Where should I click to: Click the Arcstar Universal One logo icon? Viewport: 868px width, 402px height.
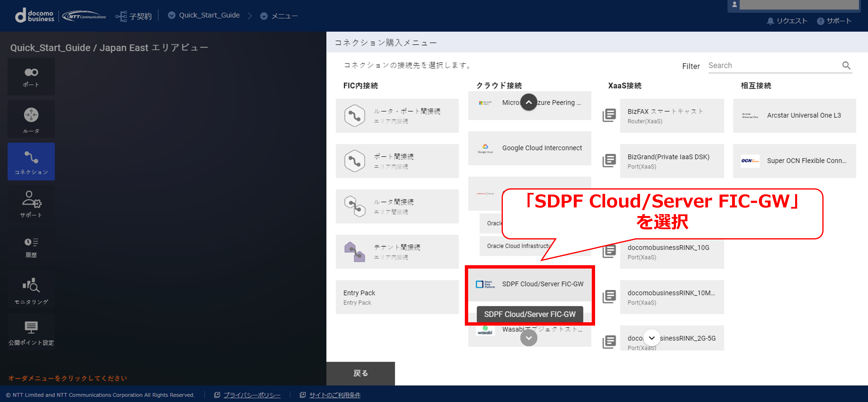[750, 116]
